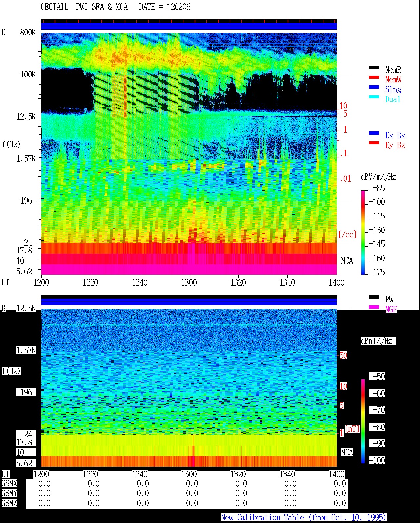Image resolution: width=420 pixels, height=523 pixels.
Task: Click the 800K frequency axis label
Action: (28, 33)
